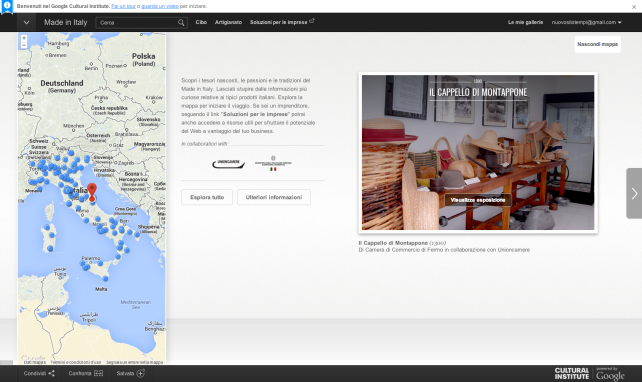Click Ulteriori informazioni button
This screenshot has height=382, width=642.
(274, 197)
